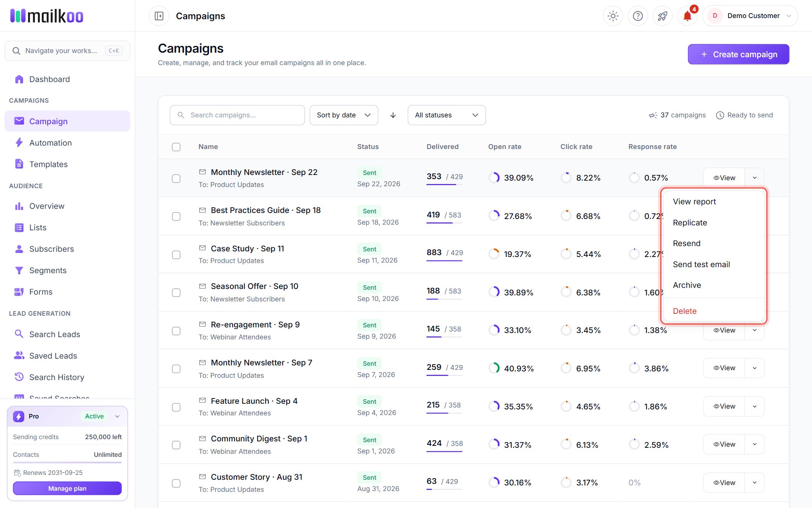Screen dimensions: 812x508
Task: Open Automation from sidebar
Action: [67, 143]
